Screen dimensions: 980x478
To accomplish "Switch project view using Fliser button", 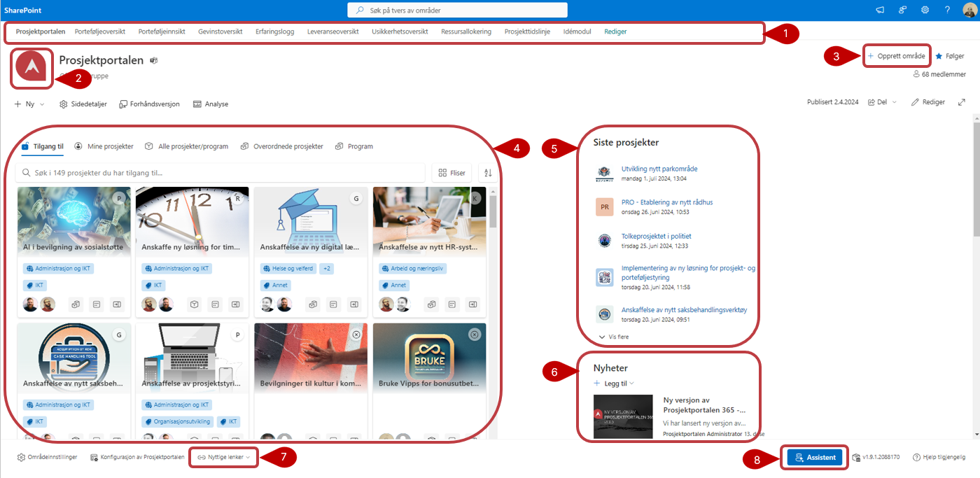I will pyautogui.click(x=452, y=173).
